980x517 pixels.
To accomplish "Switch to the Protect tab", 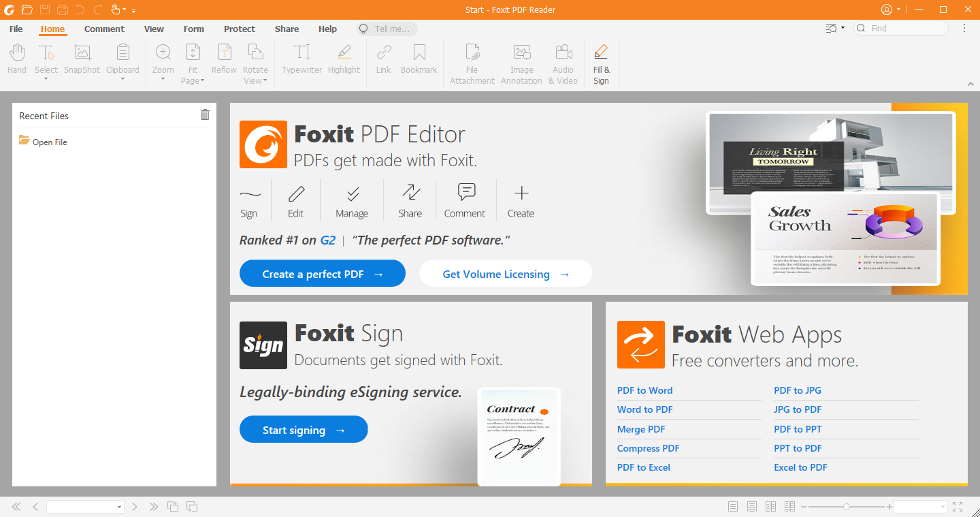I will (240, 29).
